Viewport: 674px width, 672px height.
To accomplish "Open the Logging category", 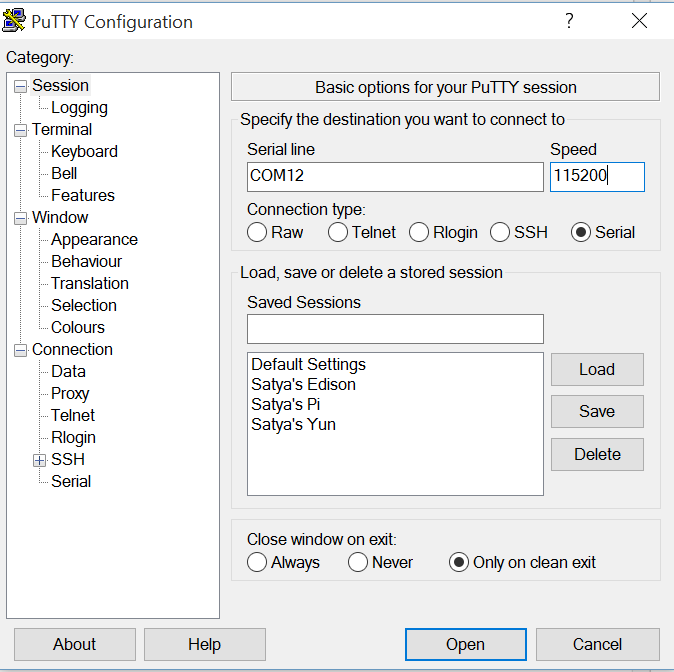I will 80,107.
